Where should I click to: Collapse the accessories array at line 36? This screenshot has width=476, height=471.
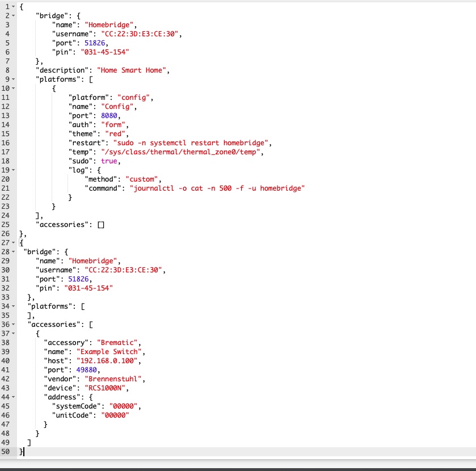click(x=14, y=324)
